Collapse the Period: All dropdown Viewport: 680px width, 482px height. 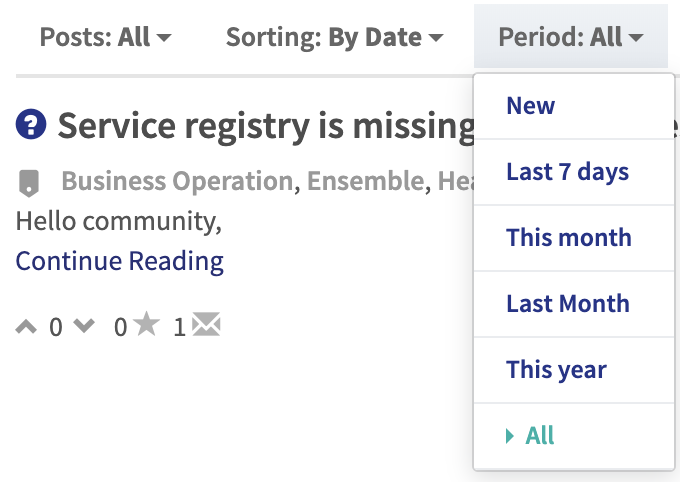click(571, 36)
